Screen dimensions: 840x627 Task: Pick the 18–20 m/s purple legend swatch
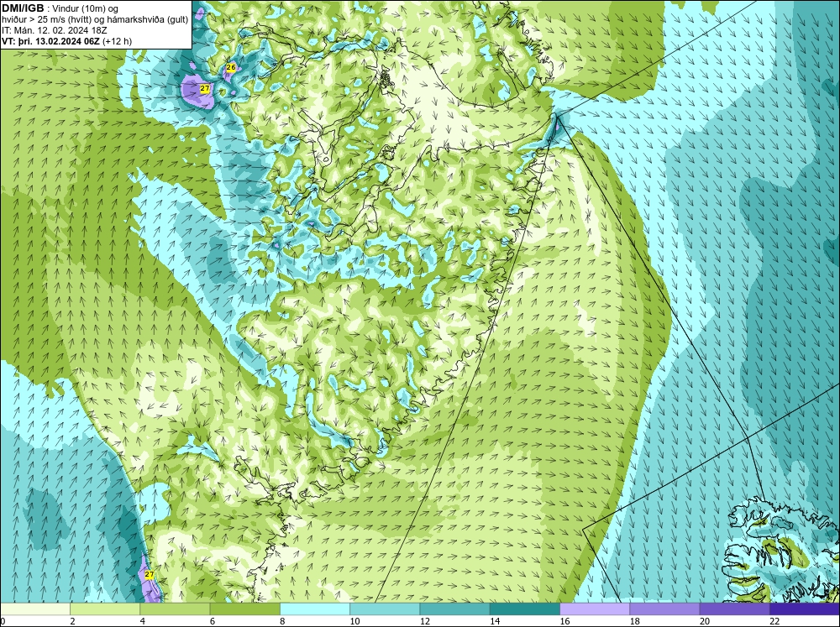664,609
